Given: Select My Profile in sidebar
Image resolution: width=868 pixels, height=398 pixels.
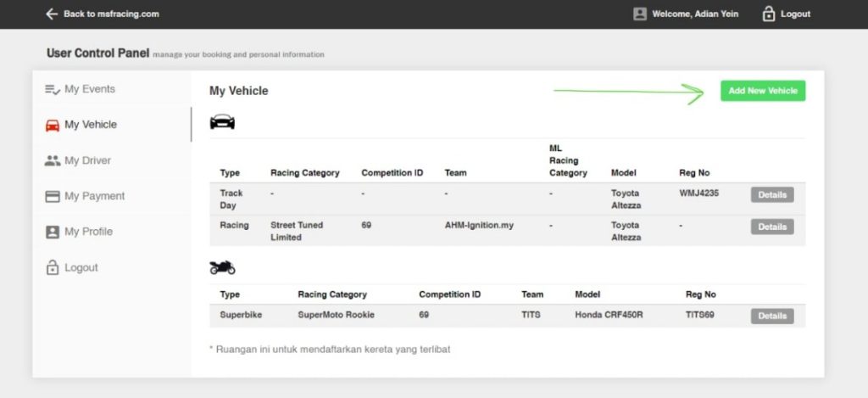Looking at the screenshot, I should [88, 232].
